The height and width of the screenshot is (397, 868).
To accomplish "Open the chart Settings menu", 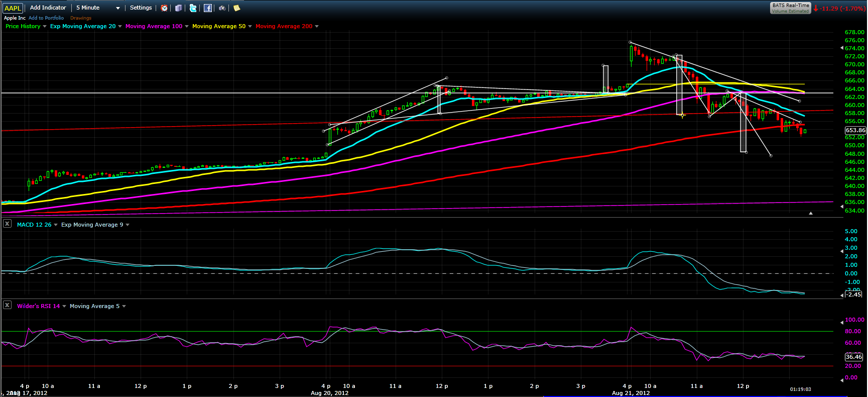I will tap(141, 8).
